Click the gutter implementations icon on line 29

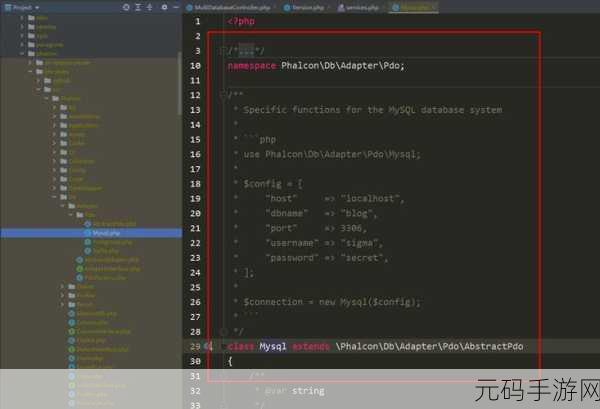(x=209, y=346)
